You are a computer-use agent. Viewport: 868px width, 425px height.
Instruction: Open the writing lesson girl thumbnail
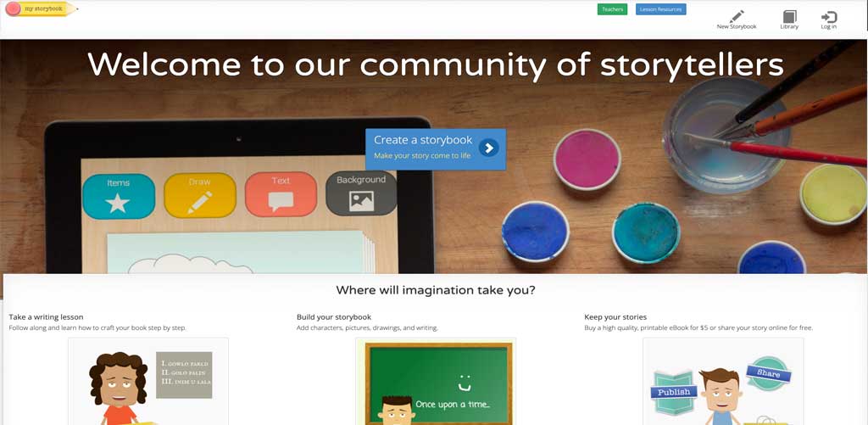(148, 381)
